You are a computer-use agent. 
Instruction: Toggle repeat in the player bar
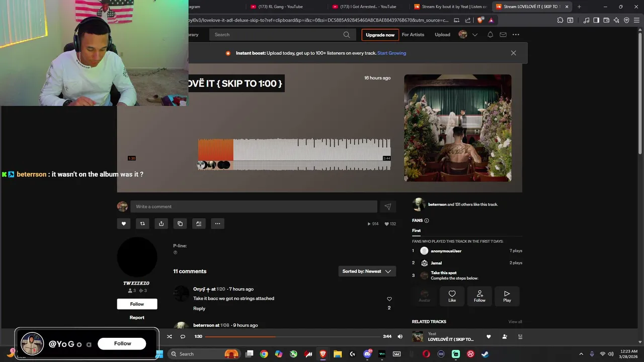click(183, 336)
